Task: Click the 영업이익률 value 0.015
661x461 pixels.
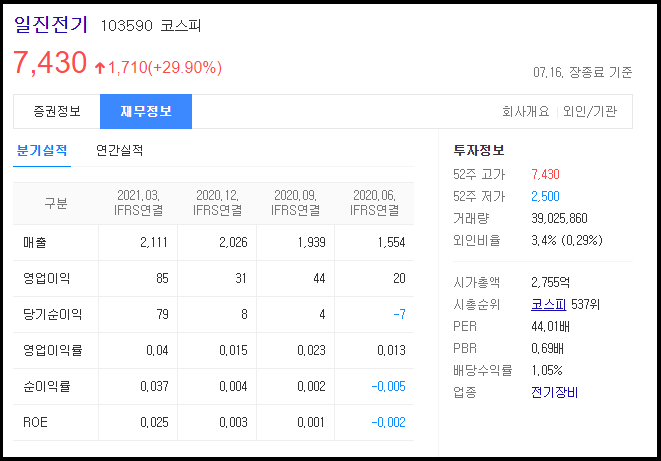Action: (233, 351)
